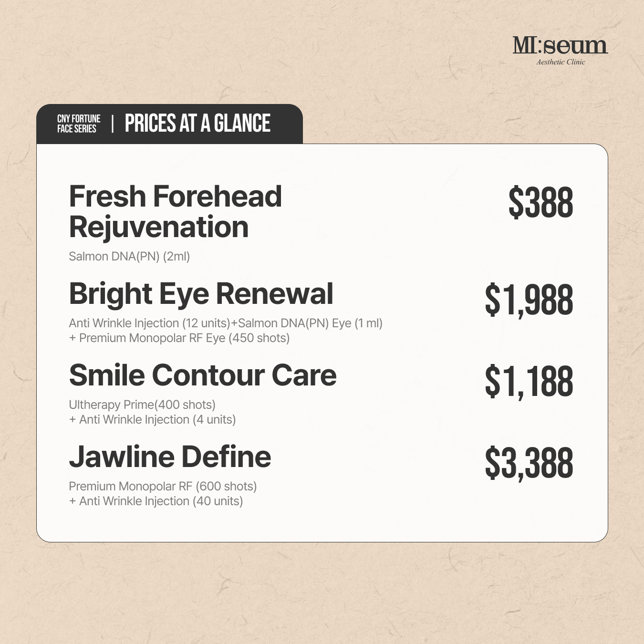Open the Bright Eye Renewal title
The image size is (644, 644).
201,293
